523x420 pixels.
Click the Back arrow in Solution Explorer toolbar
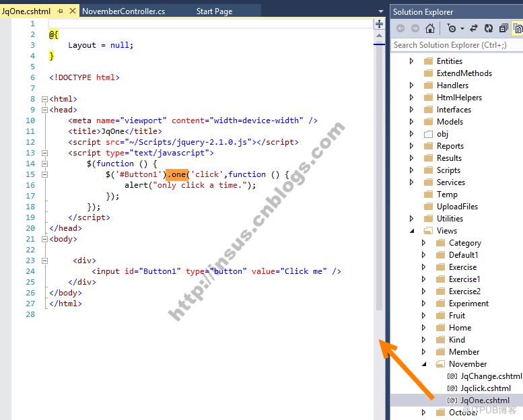400,28
